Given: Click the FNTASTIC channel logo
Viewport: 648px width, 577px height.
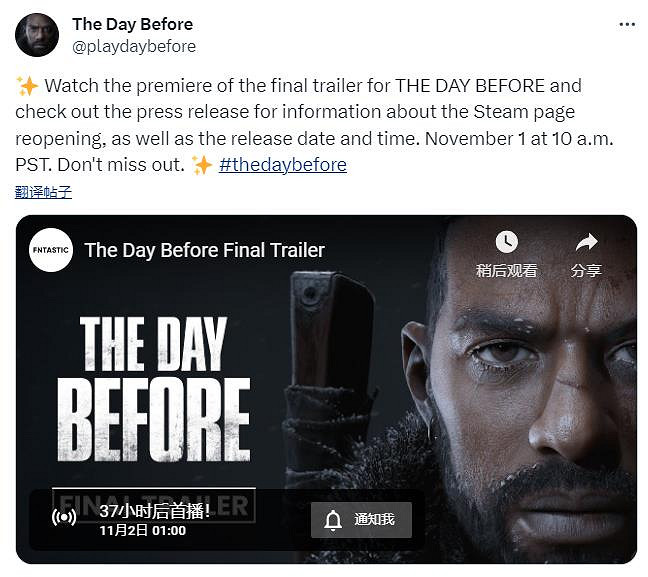Looking at the screenshot, I should tap(51, 250).
